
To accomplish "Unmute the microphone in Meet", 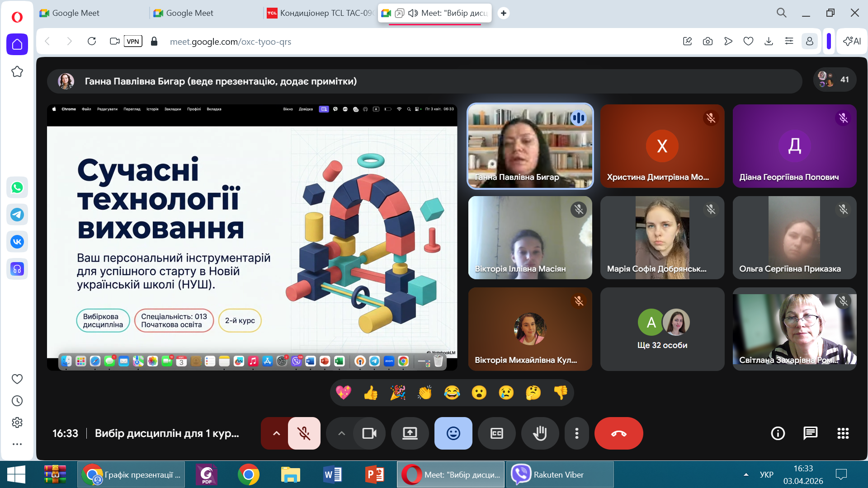I will click(304, 433).
